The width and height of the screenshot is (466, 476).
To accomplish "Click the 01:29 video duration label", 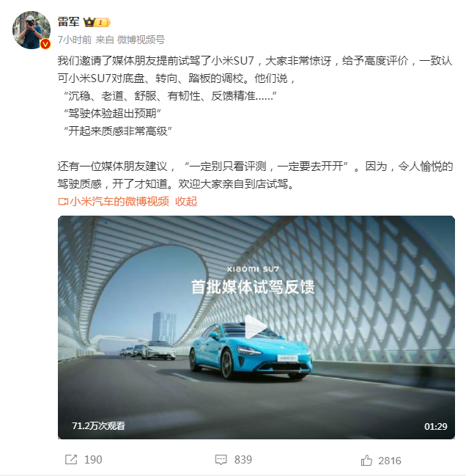I will pos(436,427).
